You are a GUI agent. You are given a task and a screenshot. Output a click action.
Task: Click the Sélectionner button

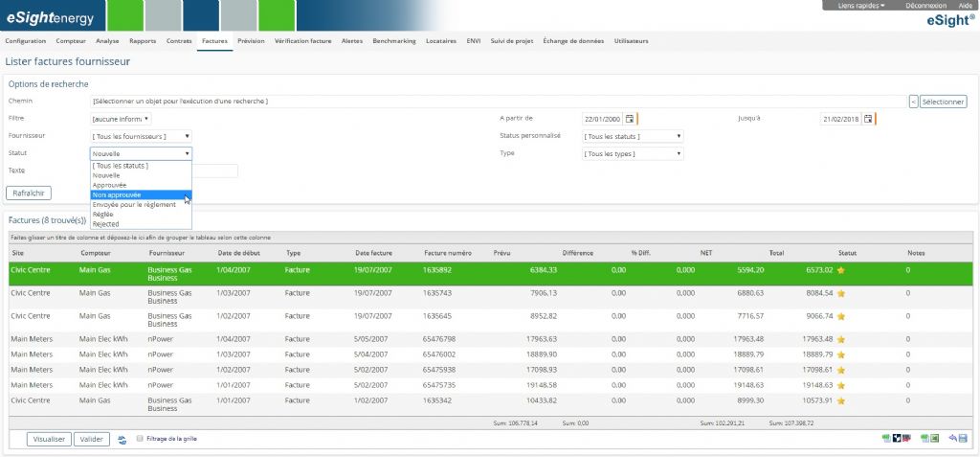click(943, 102)
